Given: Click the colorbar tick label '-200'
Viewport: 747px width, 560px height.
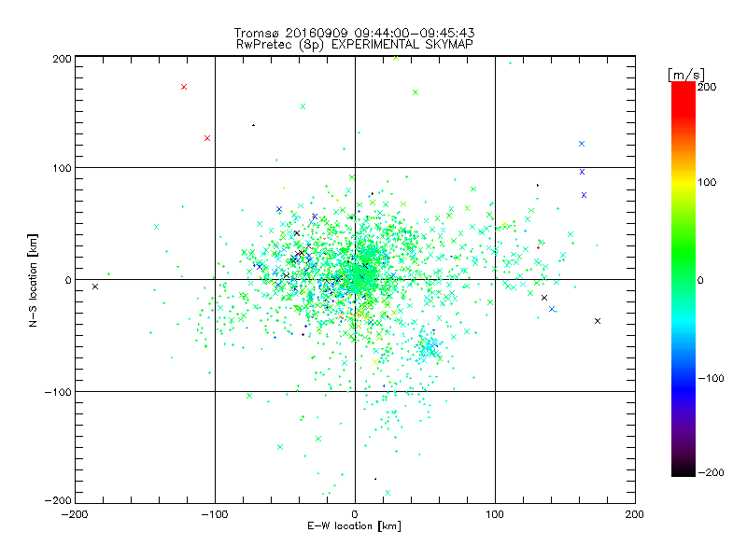Looking at the screenshot, I should (711, 472).
